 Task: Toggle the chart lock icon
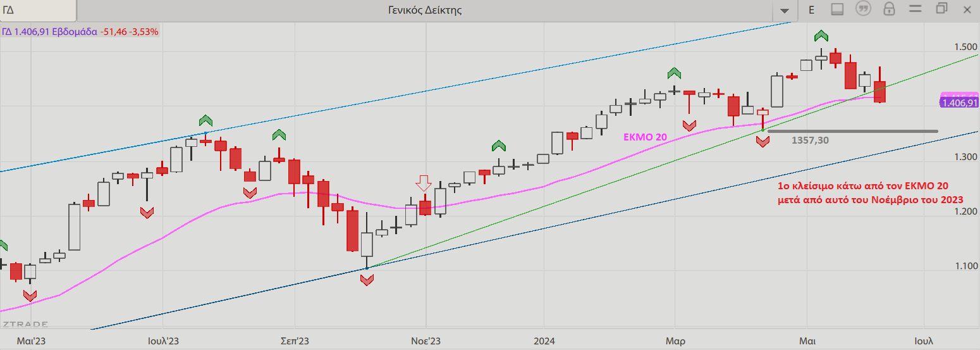889,9
